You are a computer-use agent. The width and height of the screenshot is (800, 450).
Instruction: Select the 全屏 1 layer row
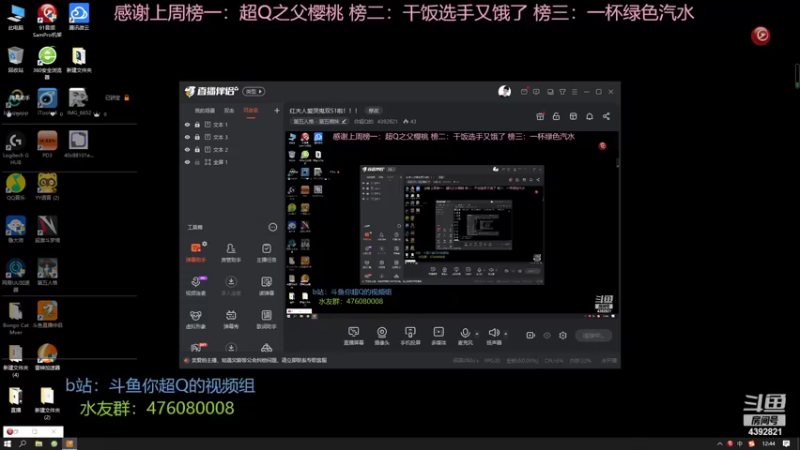[x=232, y=162]
